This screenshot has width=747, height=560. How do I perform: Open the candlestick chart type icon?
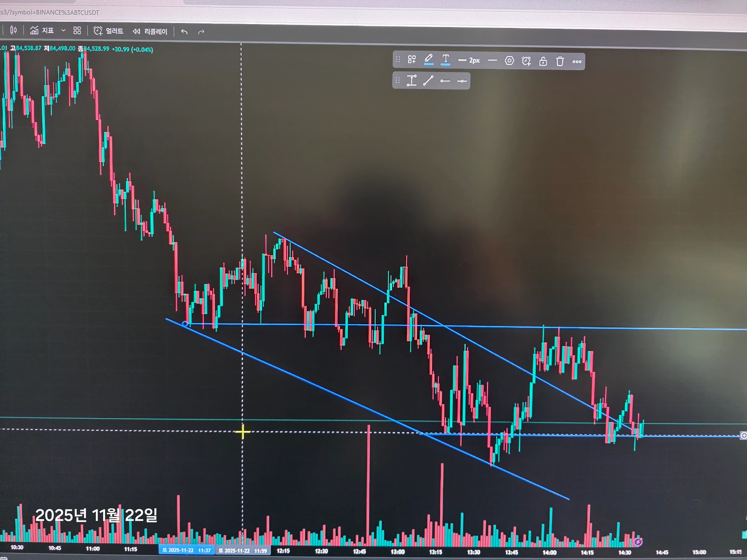[x=13, y=30]
